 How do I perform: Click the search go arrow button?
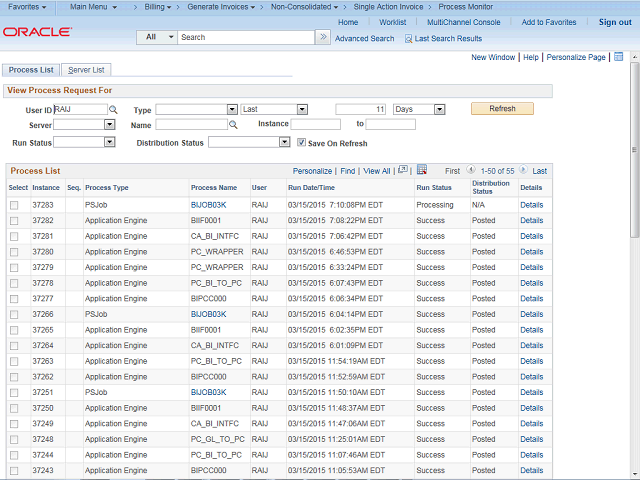322,37
